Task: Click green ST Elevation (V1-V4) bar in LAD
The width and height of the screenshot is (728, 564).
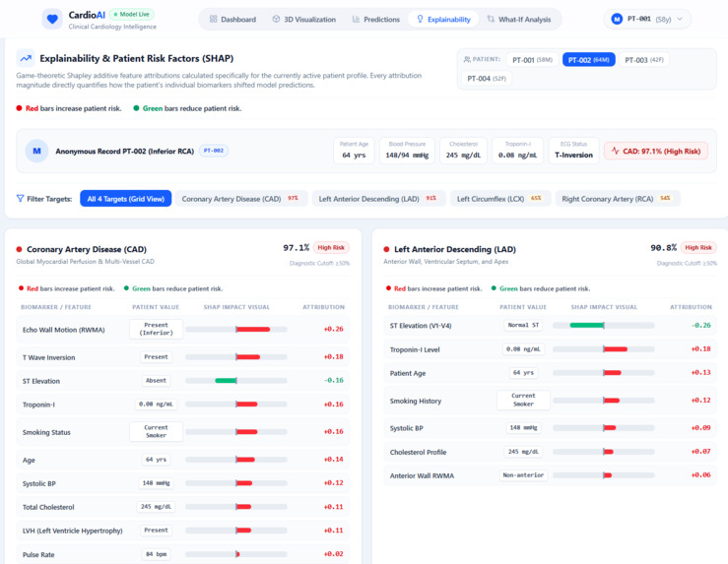Action: (x=587, y=326)
